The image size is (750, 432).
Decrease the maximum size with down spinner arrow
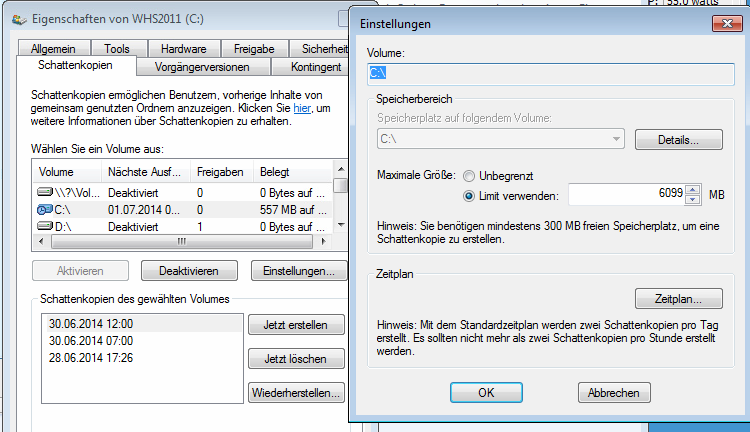[693, 200]
